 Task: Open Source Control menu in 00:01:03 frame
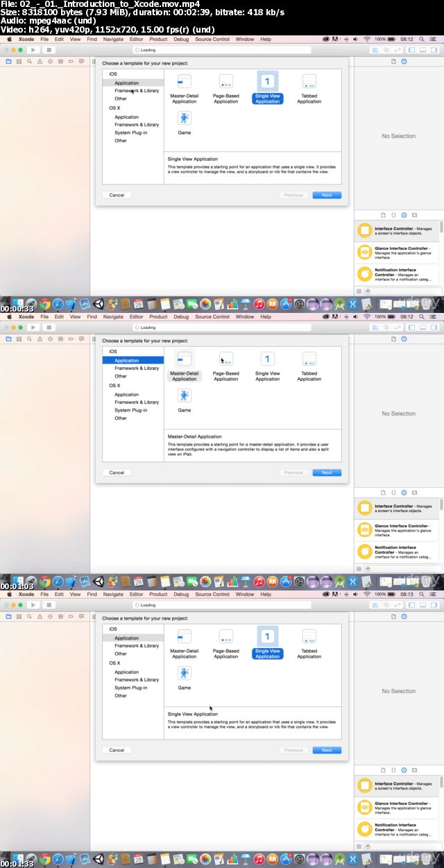pos(212,317)
